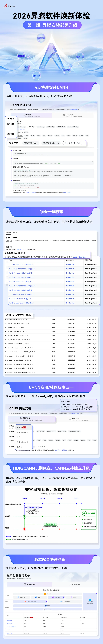
Task: Click the check icon beside the first Weekly 版本
Action: tap(64, 115)
